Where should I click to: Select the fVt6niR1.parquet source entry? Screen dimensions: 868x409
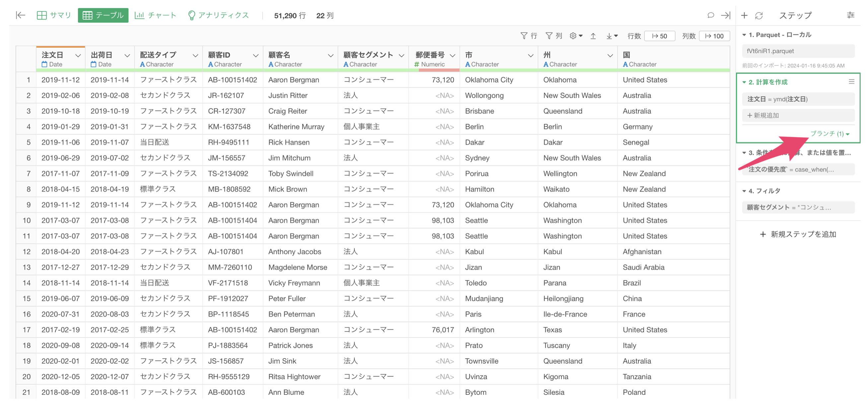[x=798, y=51]
